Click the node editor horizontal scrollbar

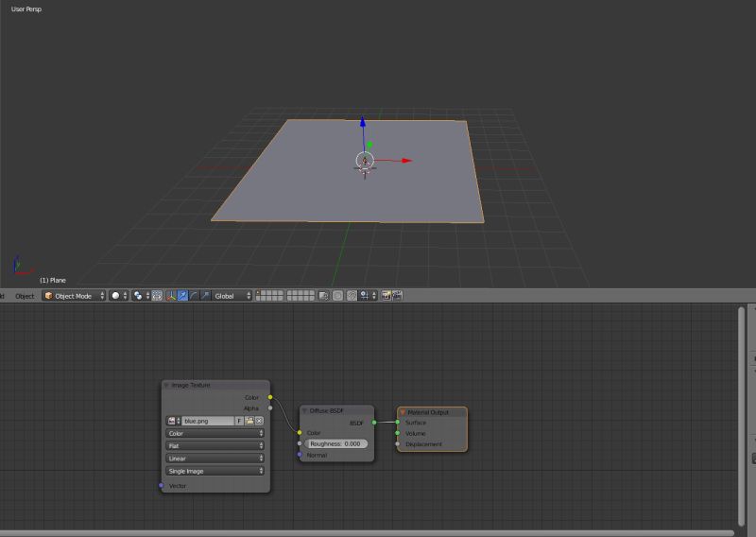367,533
